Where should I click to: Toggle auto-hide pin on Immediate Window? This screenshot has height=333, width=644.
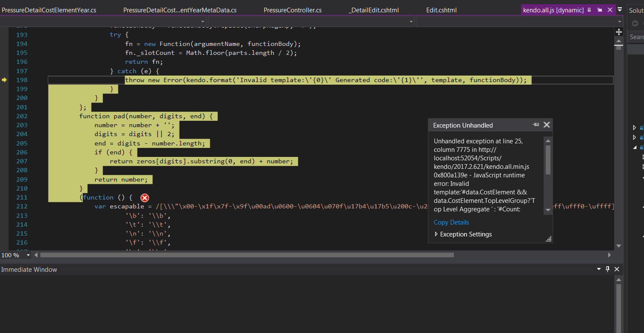[x=608, y=269]
